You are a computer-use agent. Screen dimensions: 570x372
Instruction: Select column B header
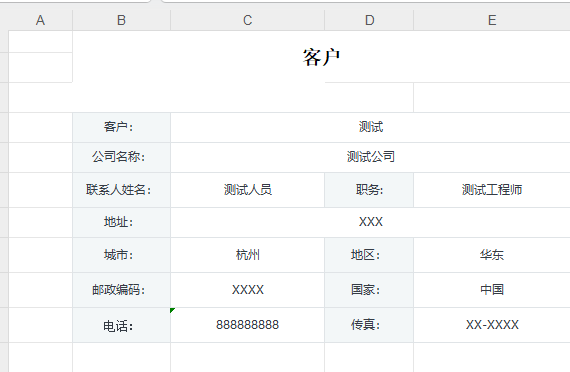click(121, 20)
